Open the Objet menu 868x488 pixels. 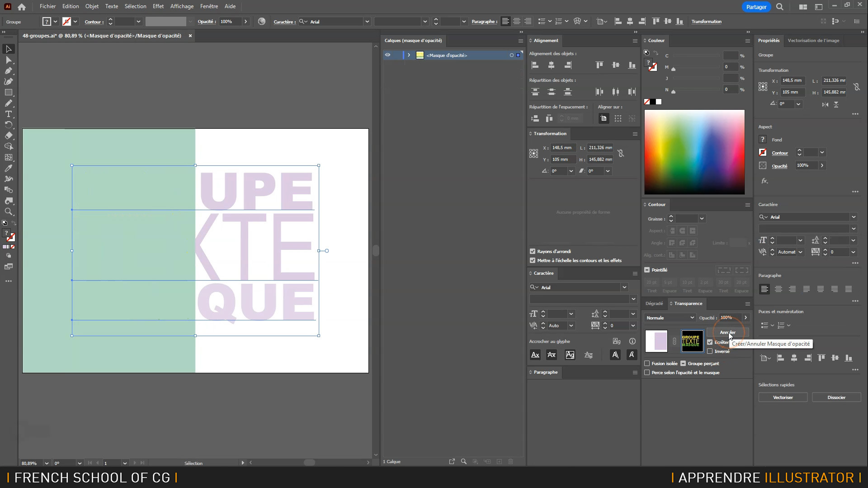tap(92, 6)
